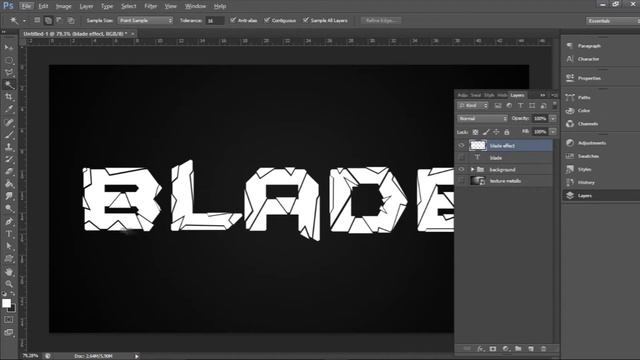Screen dimensions: 640x360
Task: Pick the Elliptical Marquee tool
Action: 9,60
